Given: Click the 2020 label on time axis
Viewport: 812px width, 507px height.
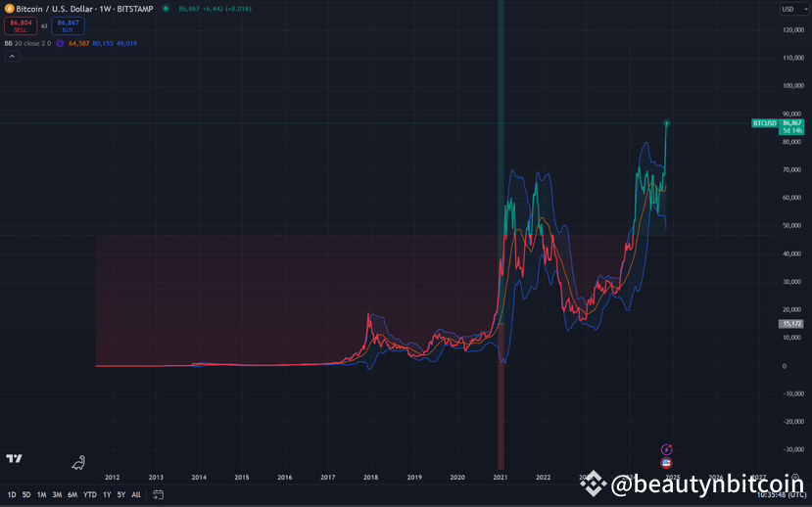Looking at the screenshot, I should coord(457,477).
